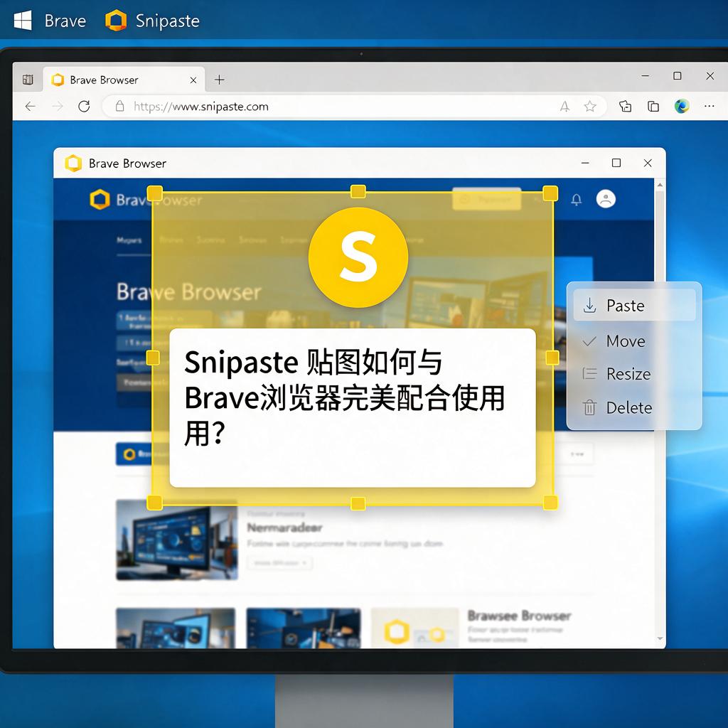Image resolution: width=728 pixels, height=728 pixels.
Task: Maximize the inner Brave Browser window
Action: 616,163
